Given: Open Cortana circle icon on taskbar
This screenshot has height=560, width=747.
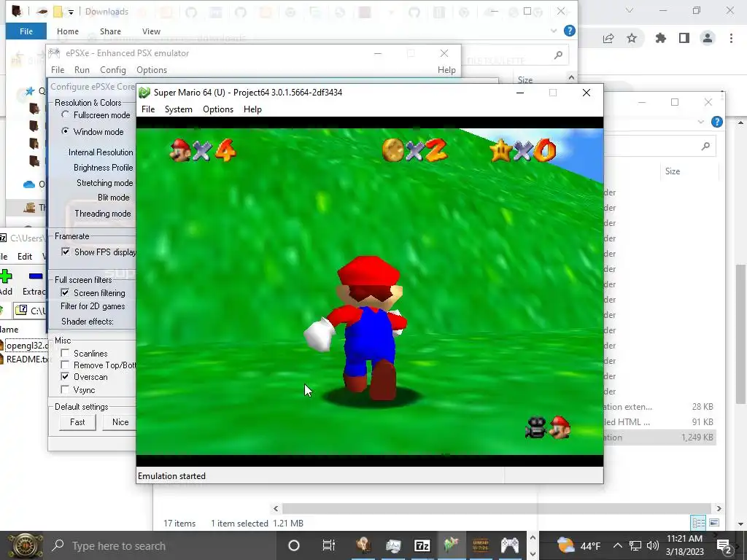Looking at the screenshot, I should (x=294, y=545).
